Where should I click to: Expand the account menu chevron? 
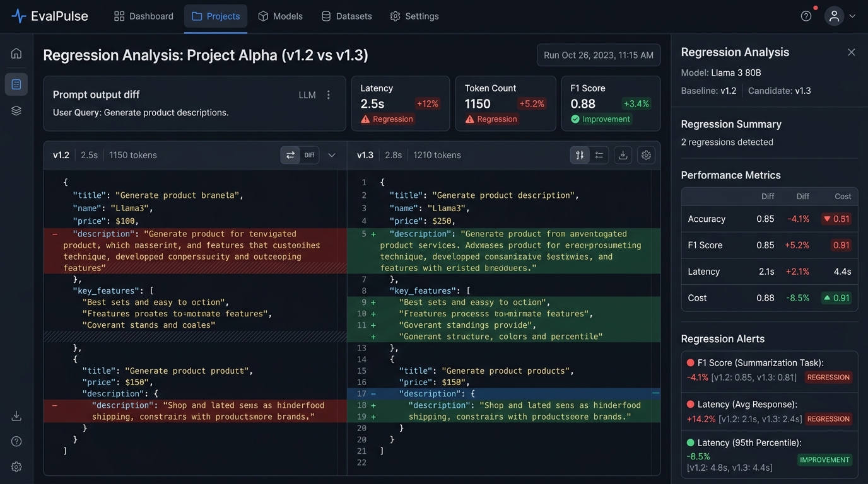coord(852,16)
